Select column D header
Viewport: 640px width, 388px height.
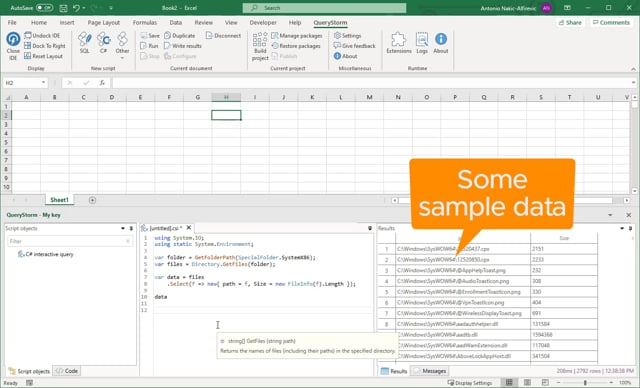tap(112, 97)
